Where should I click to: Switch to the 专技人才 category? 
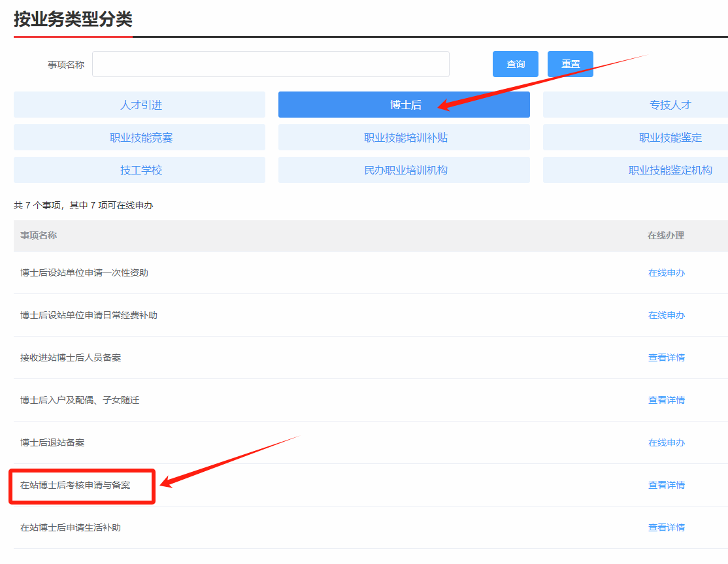[x=669, y=105]
